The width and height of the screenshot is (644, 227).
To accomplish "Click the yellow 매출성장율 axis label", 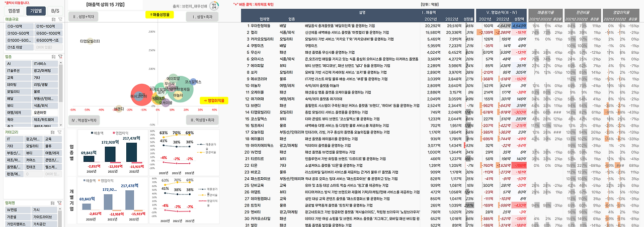I will coord(160,15).
